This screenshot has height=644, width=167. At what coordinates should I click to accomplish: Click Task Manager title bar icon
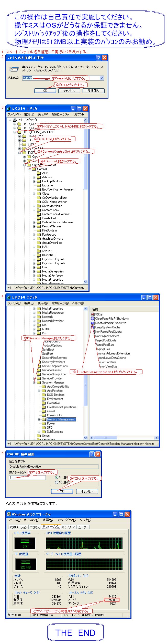(x=9, y=514)
